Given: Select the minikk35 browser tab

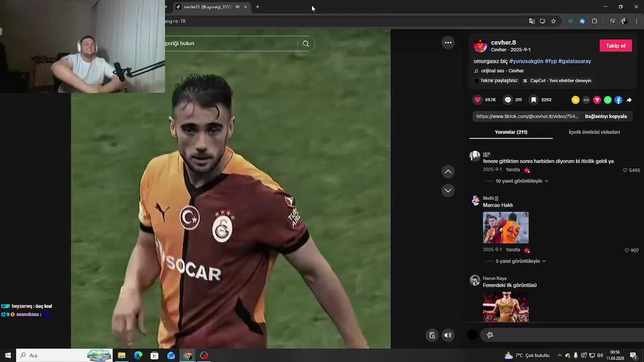Looking at the screenshot, I should coord(211,7).
